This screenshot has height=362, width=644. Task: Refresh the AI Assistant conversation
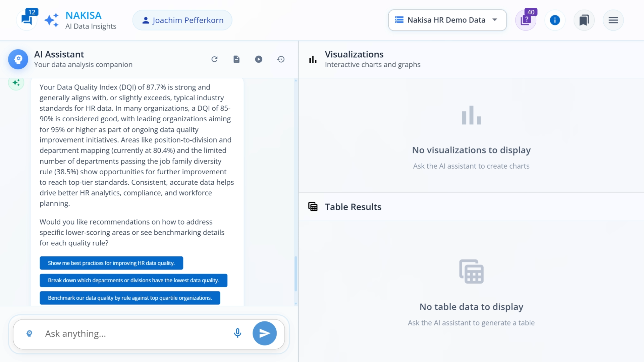point(215,59)
